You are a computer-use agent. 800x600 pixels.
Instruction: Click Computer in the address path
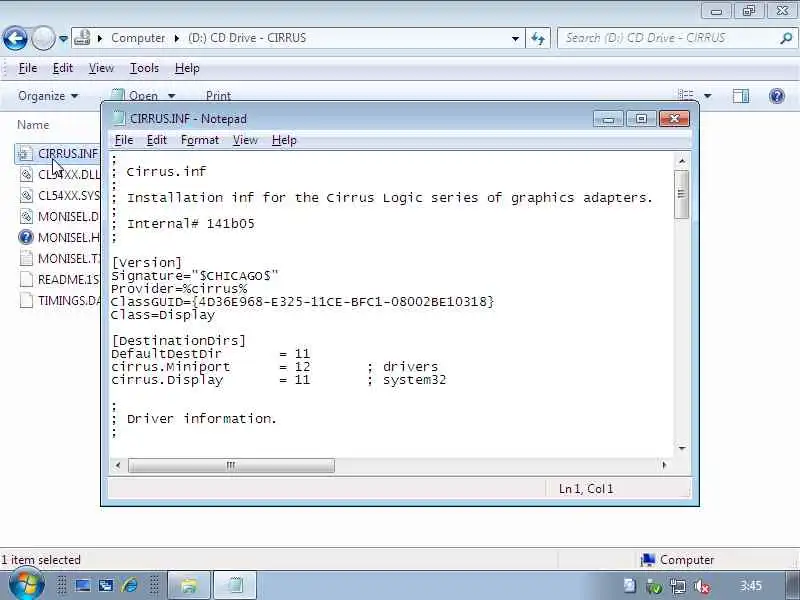[x=138, y=38]
